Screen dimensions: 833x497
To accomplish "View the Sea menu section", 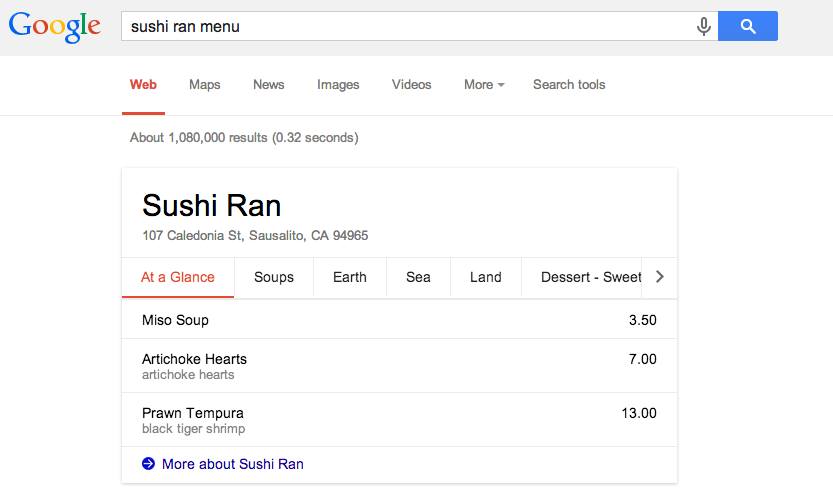I will (418, 278).
